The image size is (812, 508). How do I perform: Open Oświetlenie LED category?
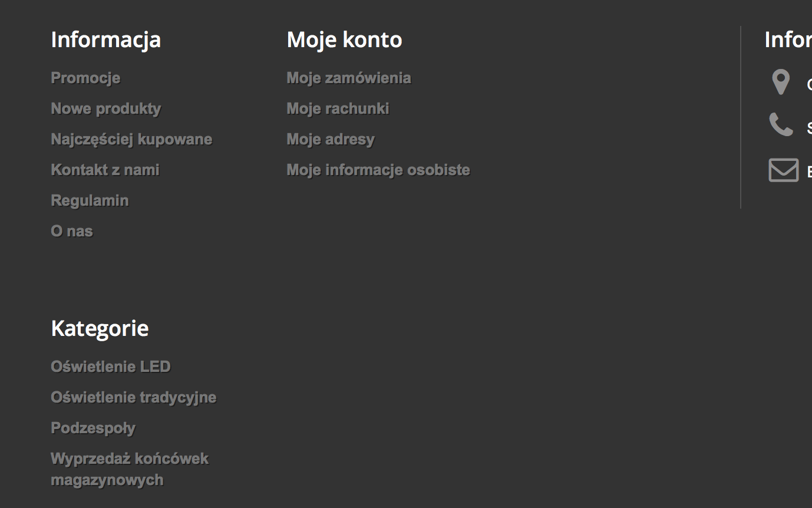(x=111, y=367)
